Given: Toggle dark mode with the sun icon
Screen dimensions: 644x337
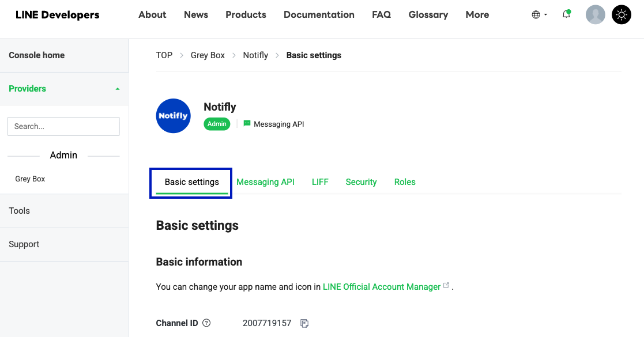Looking at the screenshot, I should 621,14.
